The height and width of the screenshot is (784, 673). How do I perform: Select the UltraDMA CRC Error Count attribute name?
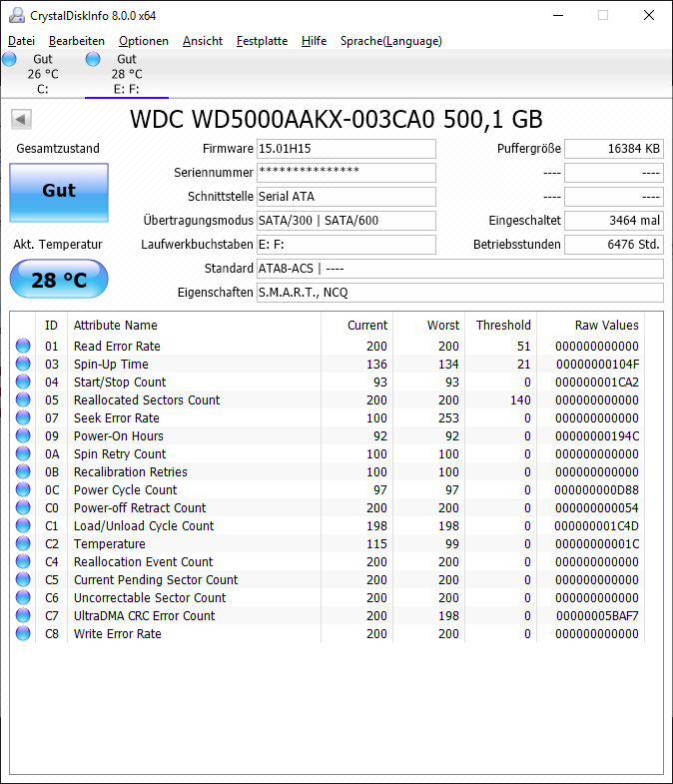click(145, 615)
